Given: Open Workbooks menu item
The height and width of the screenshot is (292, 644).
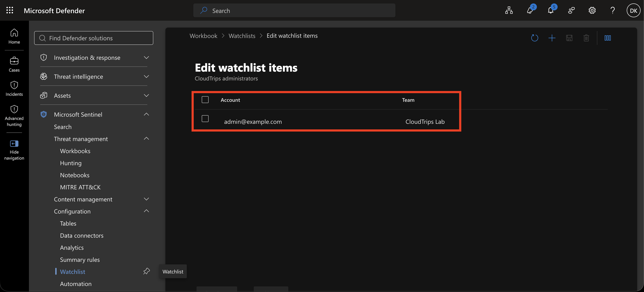Looking at the screenshot, I should click(75, 151).
